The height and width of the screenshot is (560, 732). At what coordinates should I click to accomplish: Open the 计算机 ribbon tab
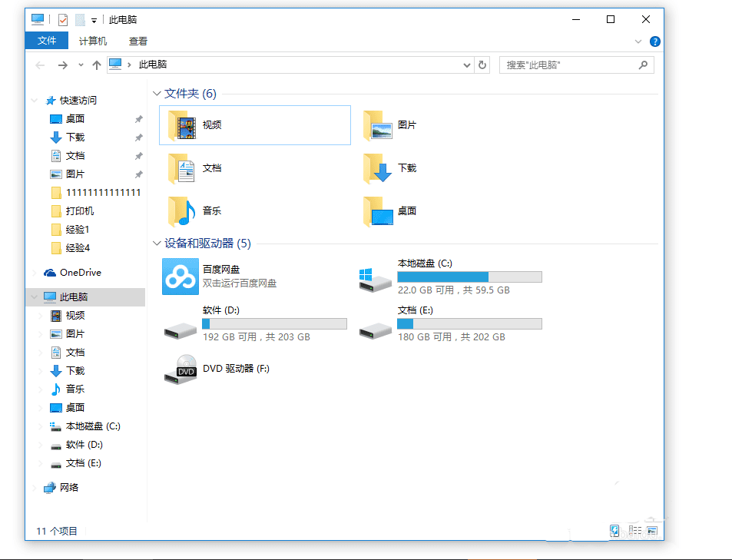[93, 41]
